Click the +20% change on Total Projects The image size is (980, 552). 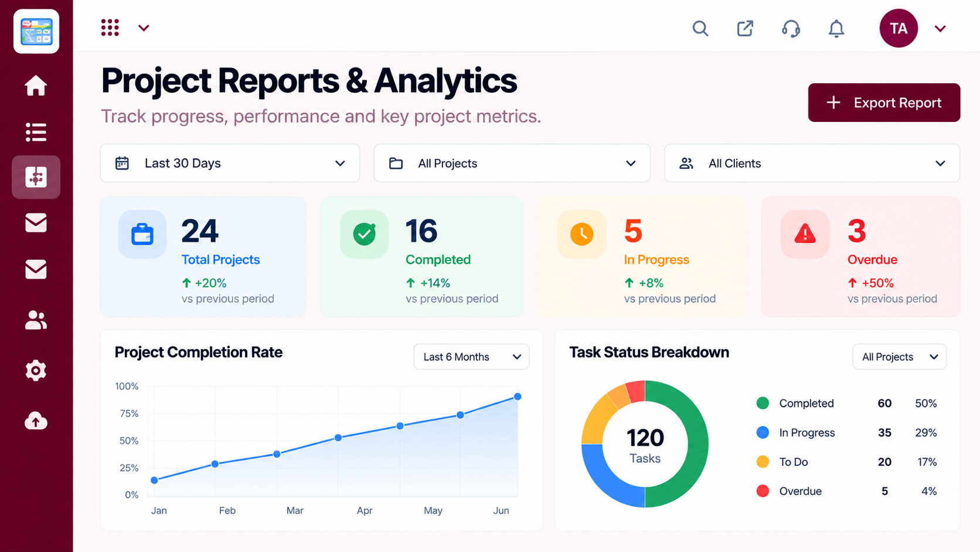pos(204,283)
